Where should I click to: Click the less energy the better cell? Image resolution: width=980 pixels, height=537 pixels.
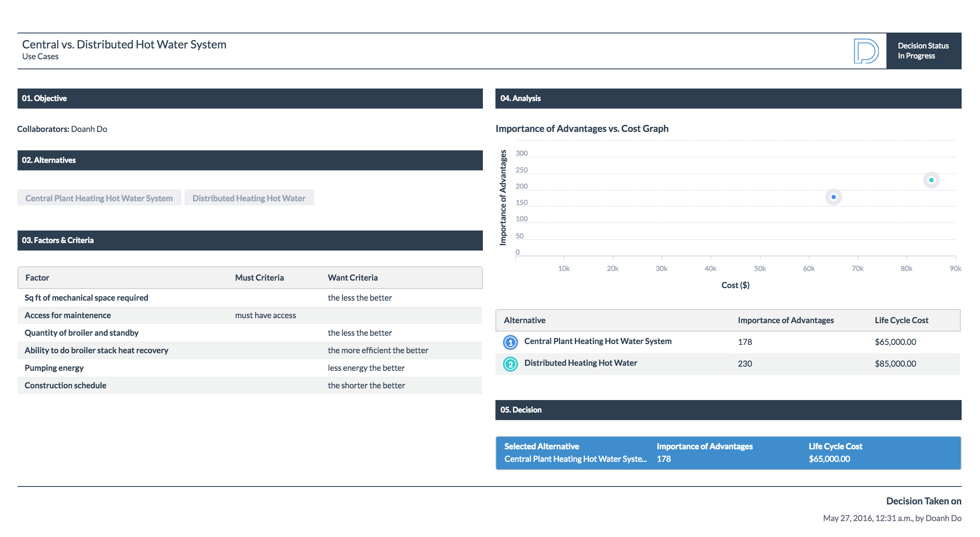pyautogui.click(x=366, y=368)
